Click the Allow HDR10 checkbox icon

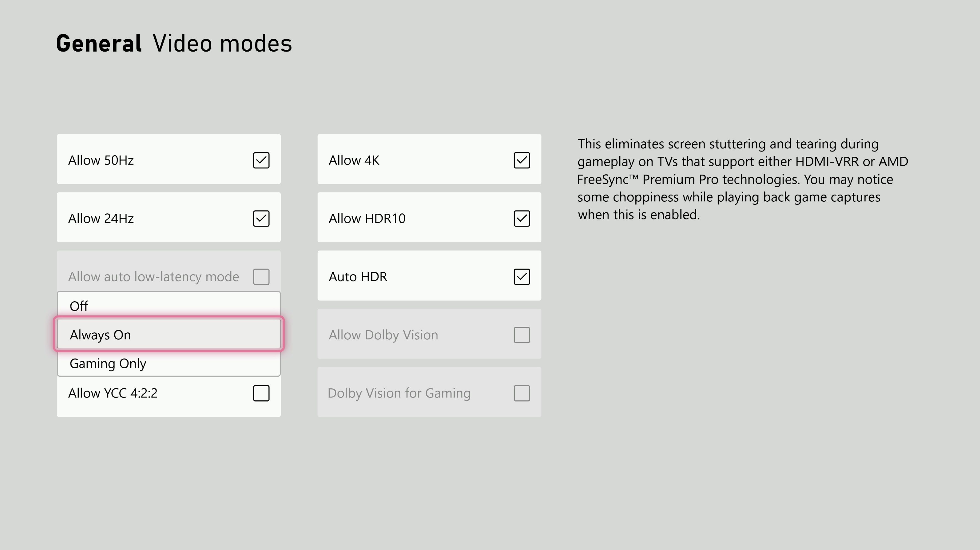522,218
